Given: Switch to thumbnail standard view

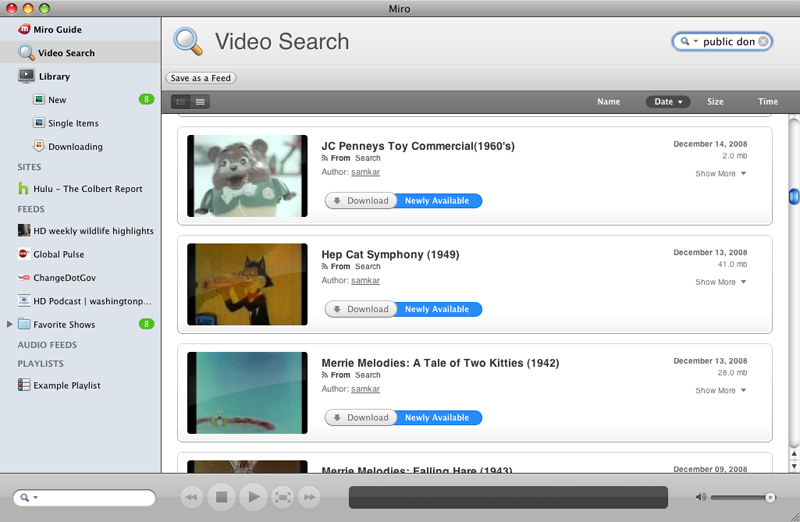Looking at the screenshot, I should pos(181,102).
